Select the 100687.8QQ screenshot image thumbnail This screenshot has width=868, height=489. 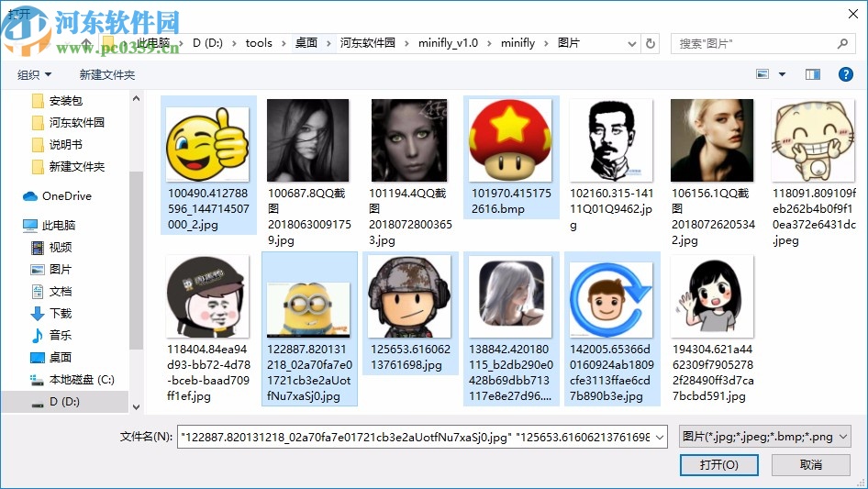(x=307, y=140)
